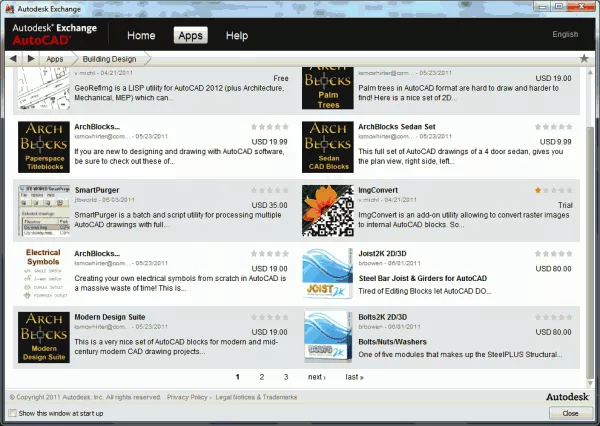Go to results page 3
Image resolution: width=600 pixels, height=426 pixels.
(x=286, y=377)
